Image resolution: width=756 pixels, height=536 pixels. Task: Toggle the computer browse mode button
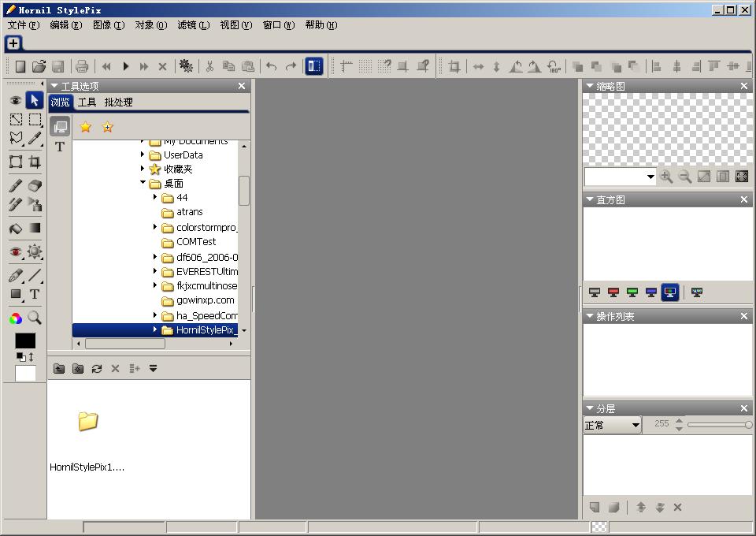60,126
